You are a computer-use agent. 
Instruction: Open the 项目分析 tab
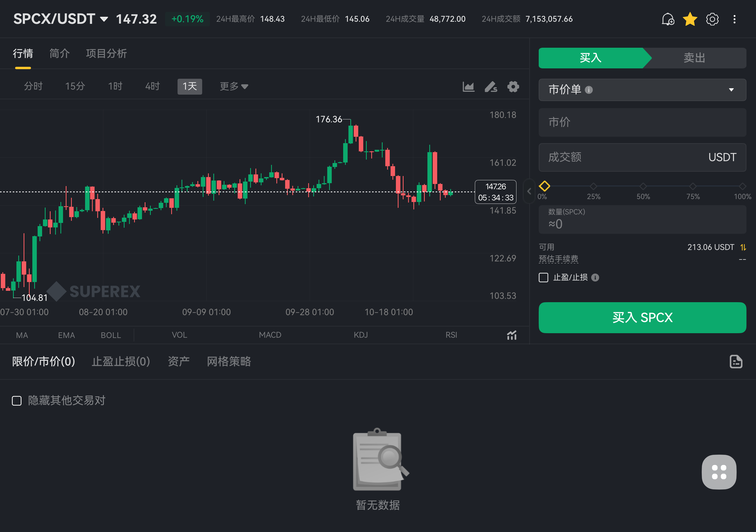[106, 53]
